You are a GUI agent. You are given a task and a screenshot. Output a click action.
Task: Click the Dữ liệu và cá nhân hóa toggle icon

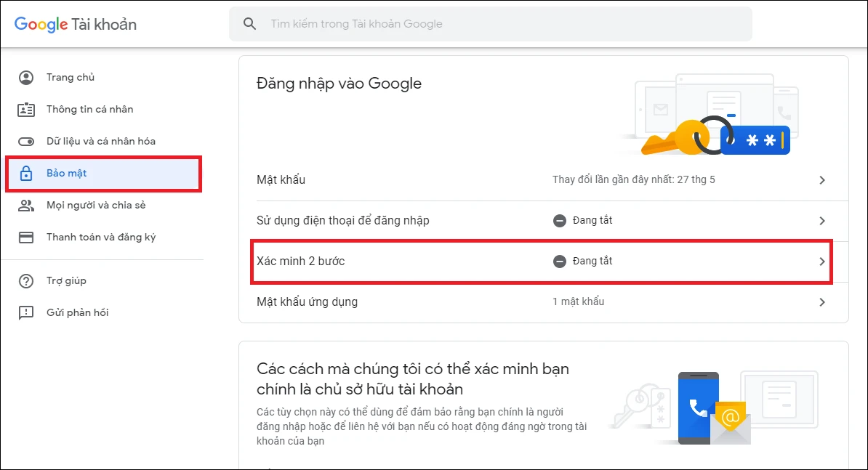(26, 142)
